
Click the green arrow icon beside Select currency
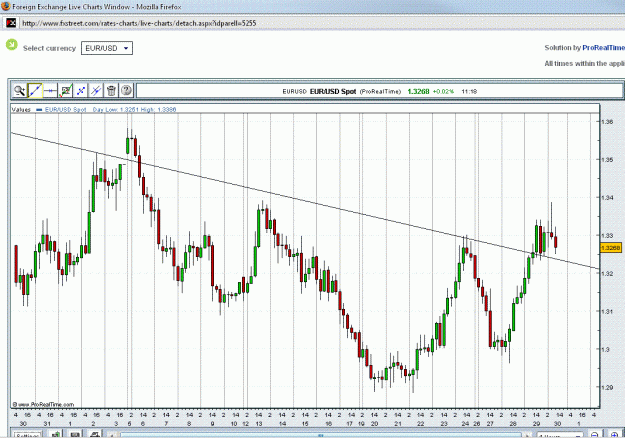pos(12,44)
